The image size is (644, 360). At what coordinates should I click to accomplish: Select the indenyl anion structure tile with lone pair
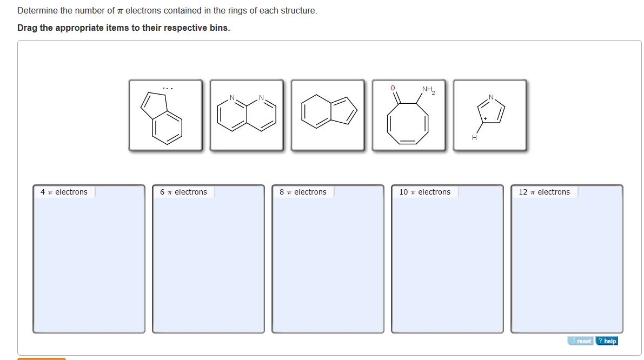point(165,115)
